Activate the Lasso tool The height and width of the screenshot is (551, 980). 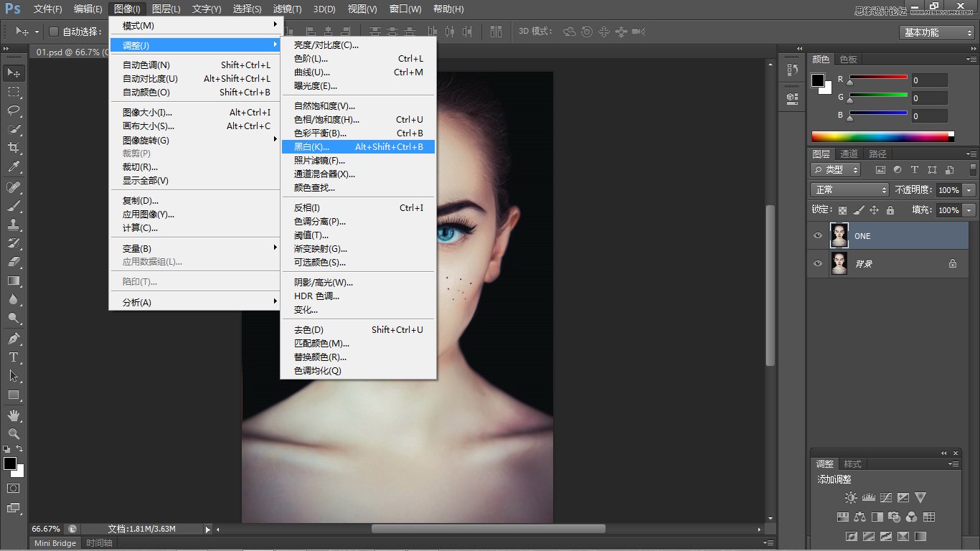[x=14, y=110]
